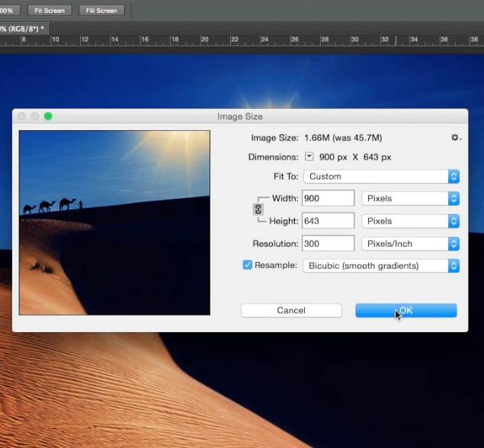This screenshot has height=448, width=484.
Task: Click the desert preview thumbnail in dialog
Action: [114, 222]
